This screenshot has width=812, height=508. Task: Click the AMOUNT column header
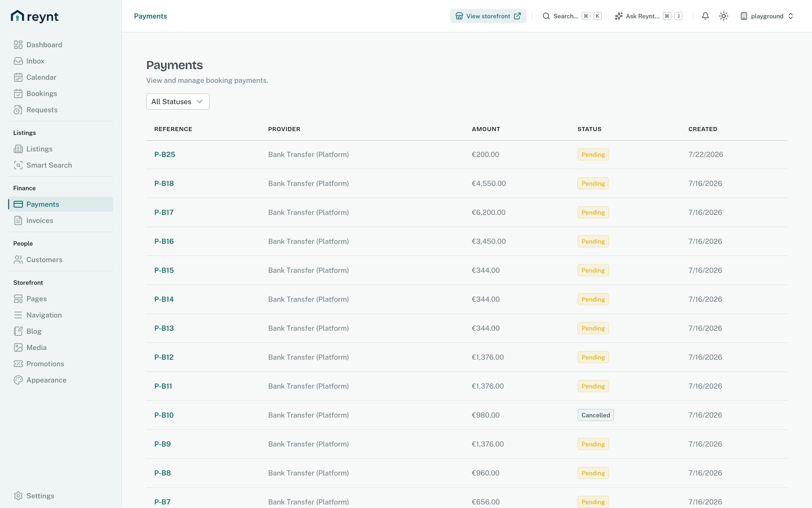[486, 129]
